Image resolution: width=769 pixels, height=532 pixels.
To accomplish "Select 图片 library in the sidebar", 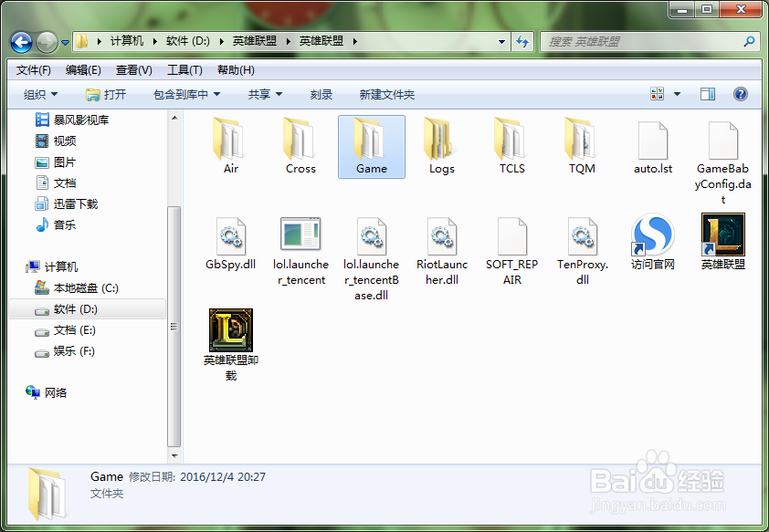I will point(56,162).
